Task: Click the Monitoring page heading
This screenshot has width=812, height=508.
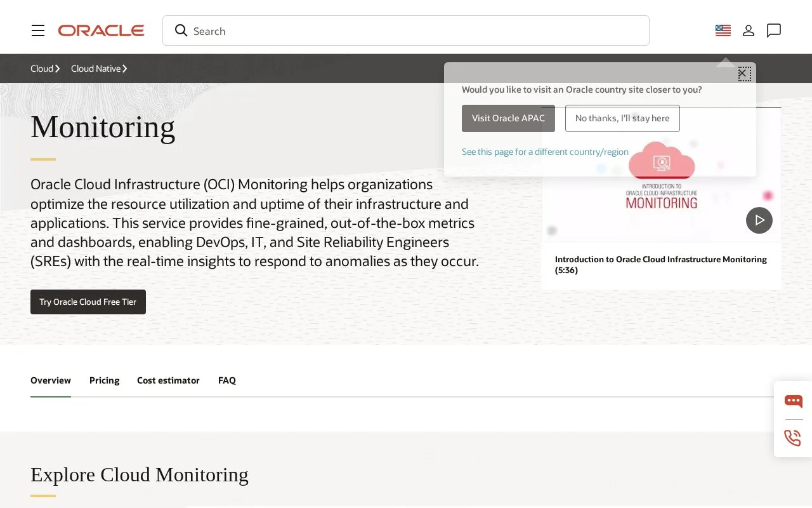Action: tap(103, 126)
